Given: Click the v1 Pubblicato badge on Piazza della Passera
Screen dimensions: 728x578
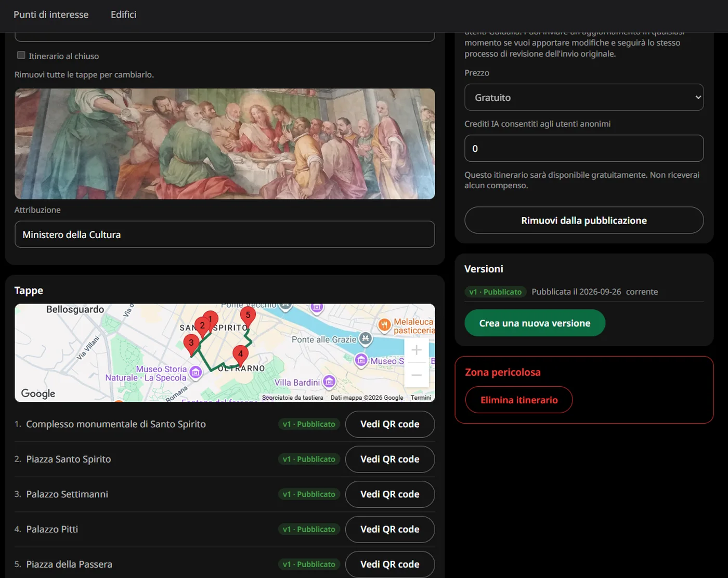Looking at the screenshot, I should [x=309, y=564].
